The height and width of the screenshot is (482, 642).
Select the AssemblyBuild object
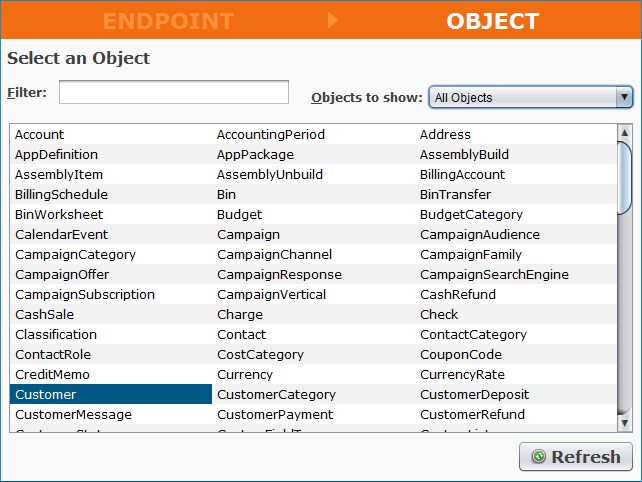[x=464, y=155]
